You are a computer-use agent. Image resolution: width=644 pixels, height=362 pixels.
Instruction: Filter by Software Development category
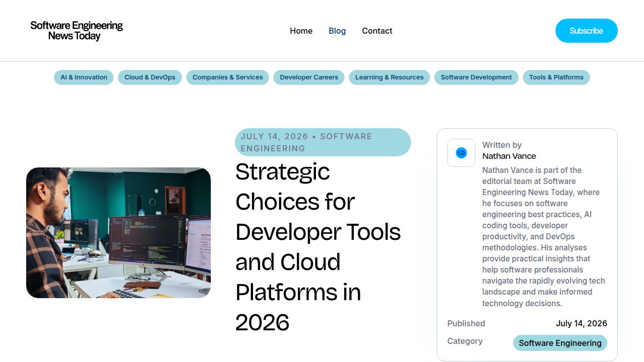click(476, 77)
